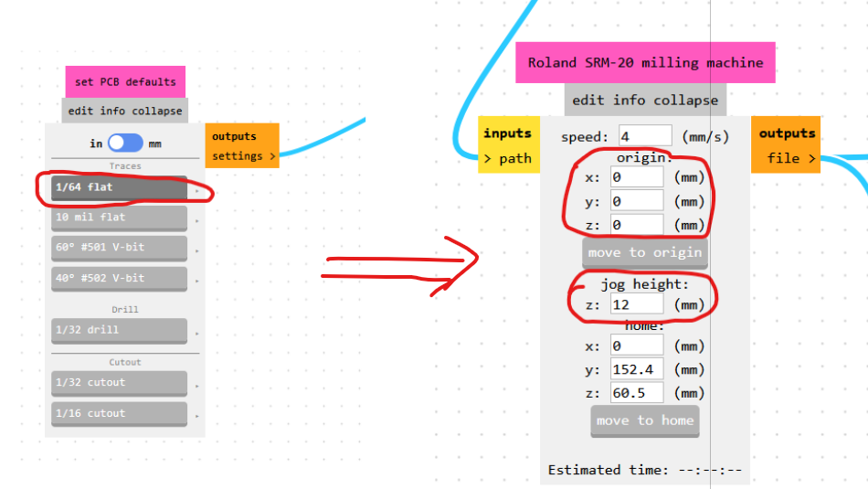Select the 1/32 drill preset

(x=119, y=331)
